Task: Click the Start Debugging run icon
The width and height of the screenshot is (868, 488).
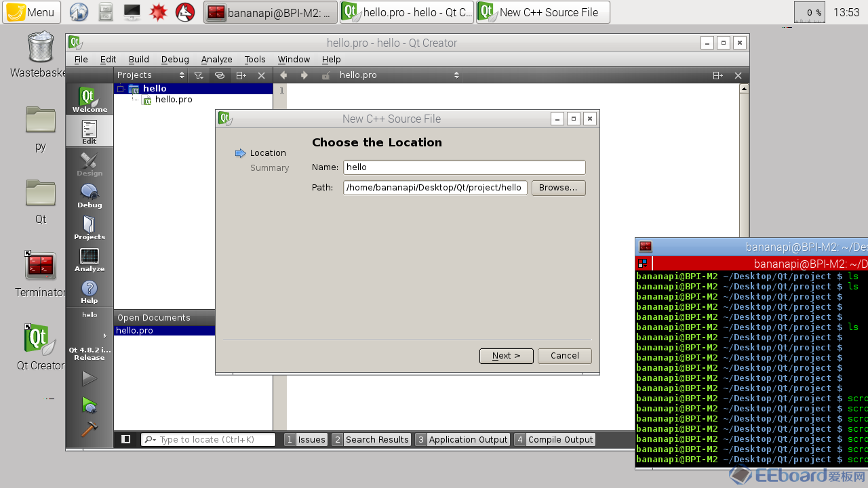Action: (89, 405)
